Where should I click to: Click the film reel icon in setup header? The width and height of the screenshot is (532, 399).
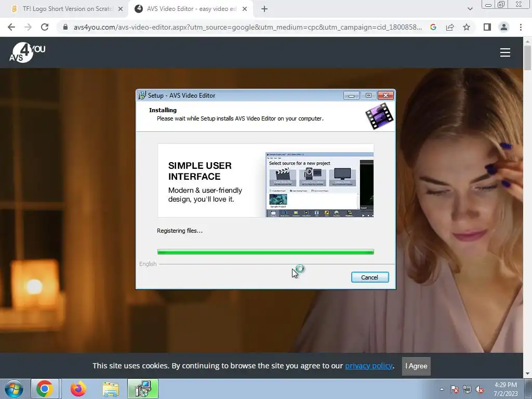[379, 116]
